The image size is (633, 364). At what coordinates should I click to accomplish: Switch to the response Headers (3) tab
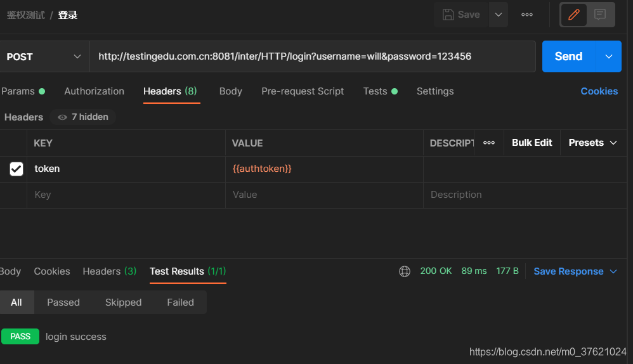(x=109, y=271)
